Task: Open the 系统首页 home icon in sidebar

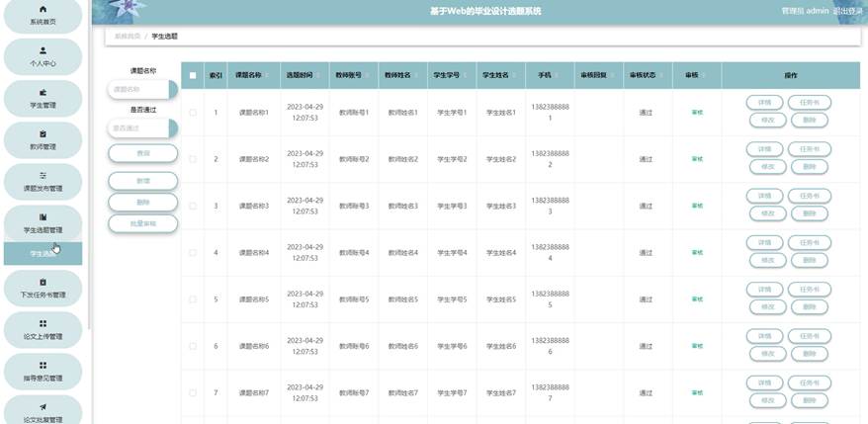Action: pyautogui.click(x=43, y=10)
